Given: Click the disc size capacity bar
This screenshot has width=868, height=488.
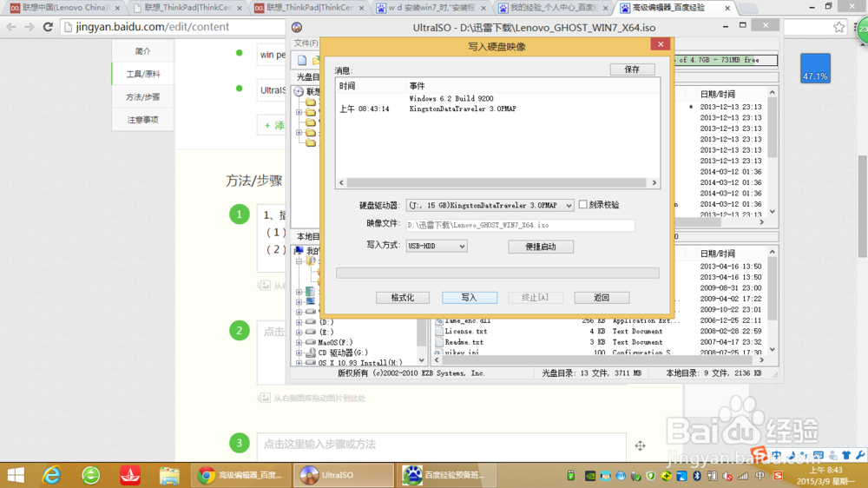Looking at the screenshot, I should 727,60.
